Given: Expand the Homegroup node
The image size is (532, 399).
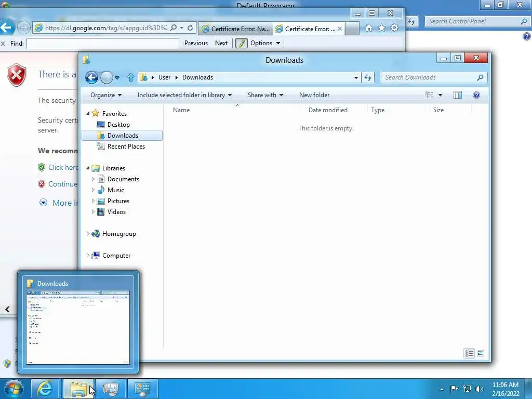Looking at the screenshot, I should click(88, 233).
